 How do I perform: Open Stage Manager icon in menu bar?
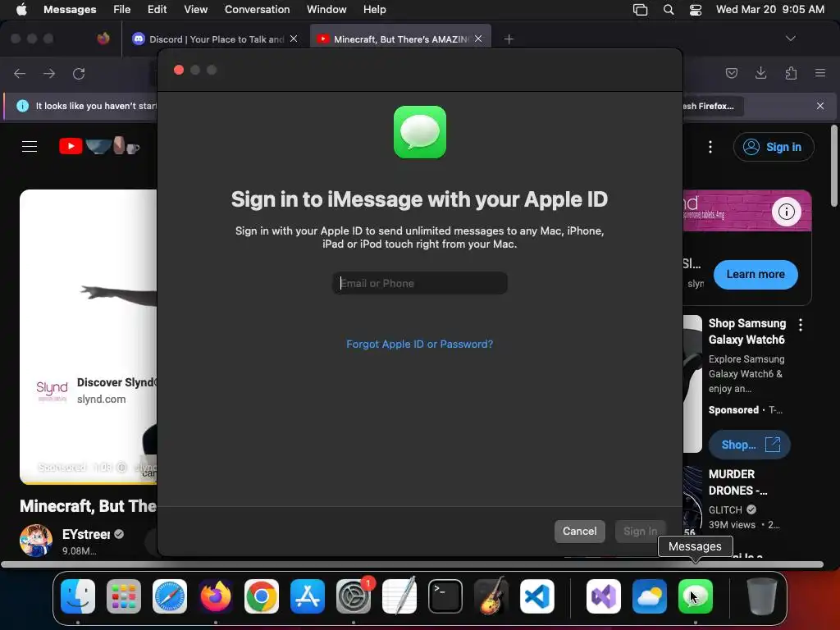(640, 10)
